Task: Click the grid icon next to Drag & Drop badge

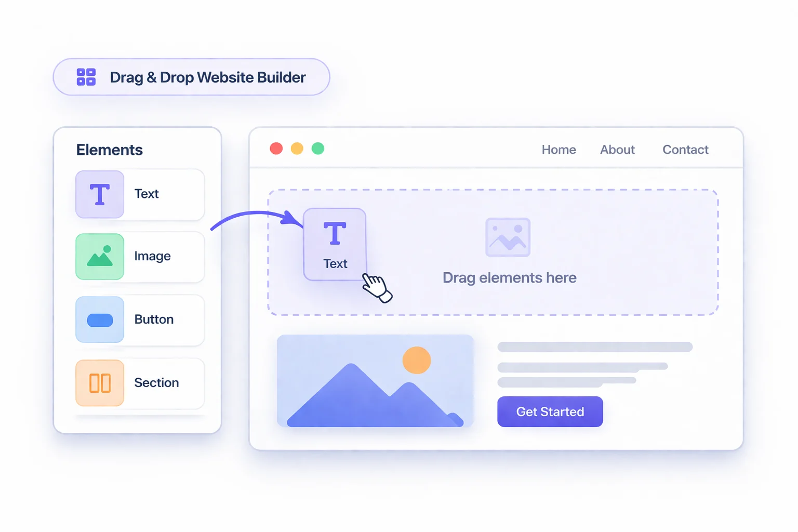Action: coord(86,77)
